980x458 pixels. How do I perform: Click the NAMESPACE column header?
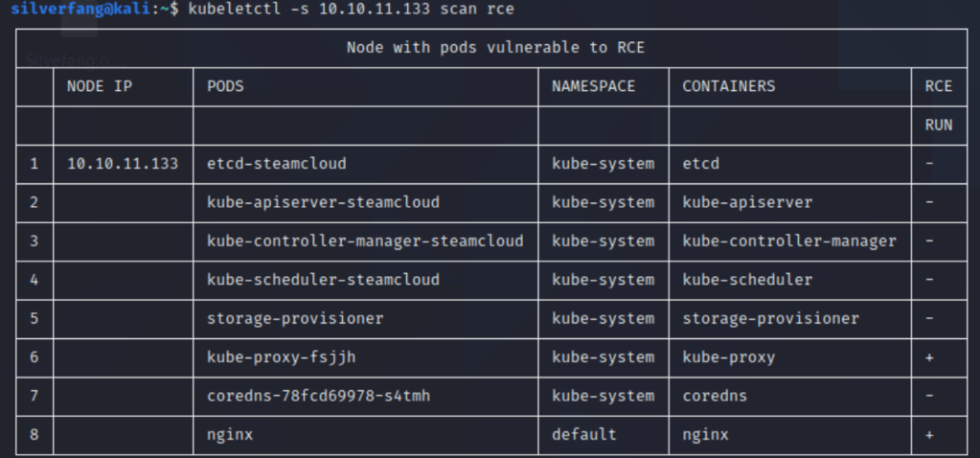click(593, 86)
